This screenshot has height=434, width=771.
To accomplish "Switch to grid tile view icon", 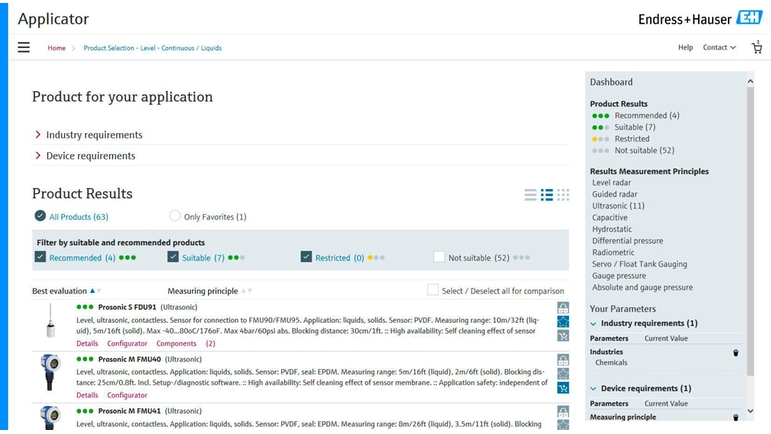I will point(563,195).
